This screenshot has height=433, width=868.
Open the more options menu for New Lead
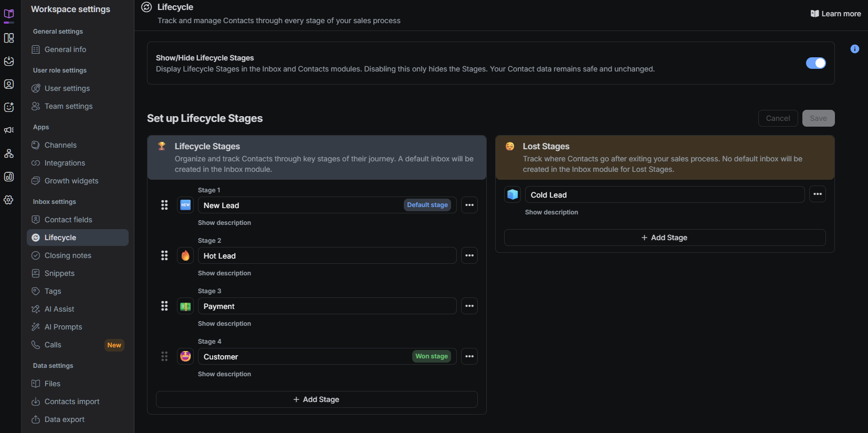469,205
